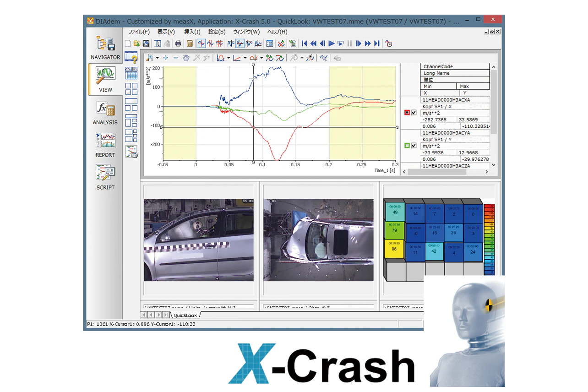
Task: Click the blue Play button
Action: tap(332, 44)
